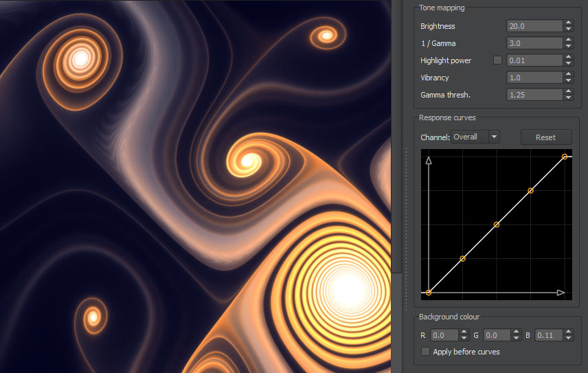The height and width of the screenshot is (373, 588).
Task: Increase 1 / Gamma with up arrow
Action: point(569,40)
